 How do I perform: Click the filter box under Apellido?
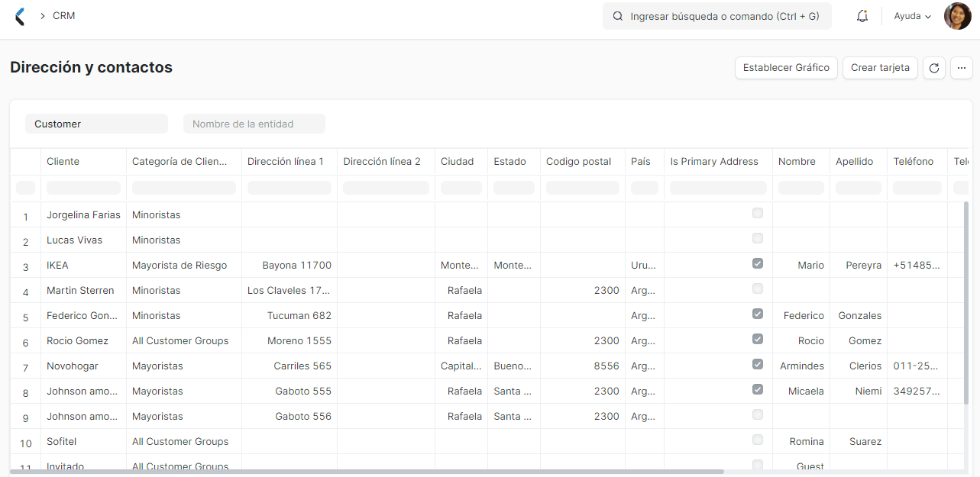(859, 188)
